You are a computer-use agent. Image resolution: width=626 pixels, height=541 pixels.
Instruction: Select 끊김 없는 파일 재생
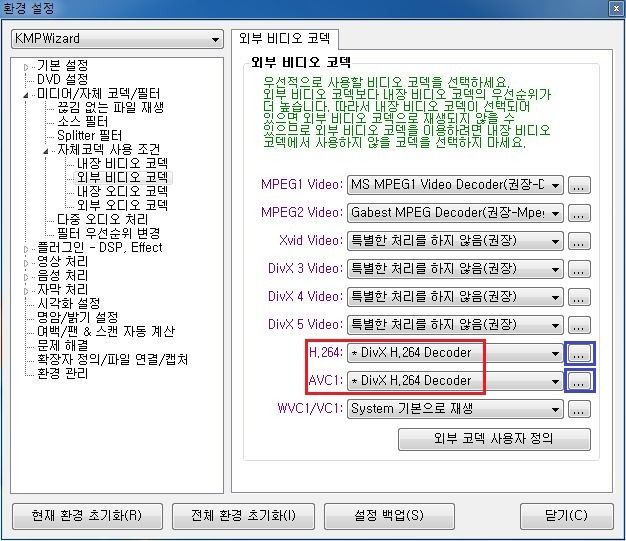click(x=110, y=107)
